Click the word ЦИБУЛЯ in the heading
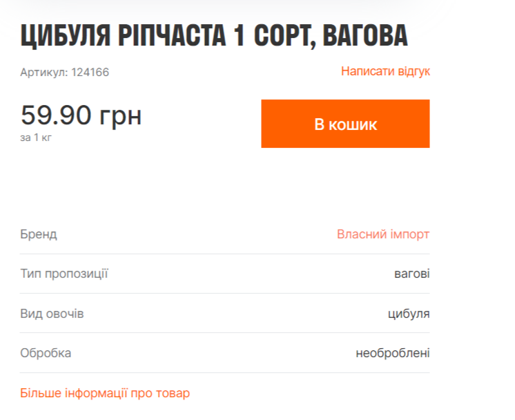This screenshot has width=515, height=420. [61, 36]
